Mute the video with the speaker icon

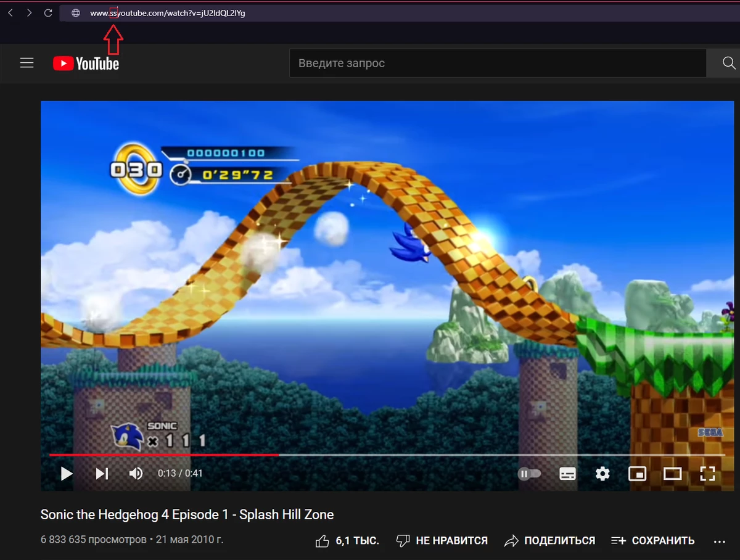(x=136, y=474)
